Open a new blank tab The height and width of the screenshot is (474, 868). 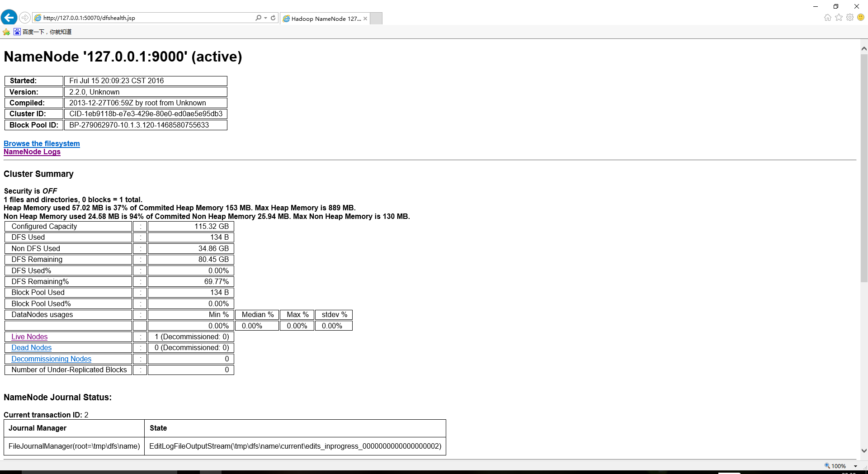point(376,19)
